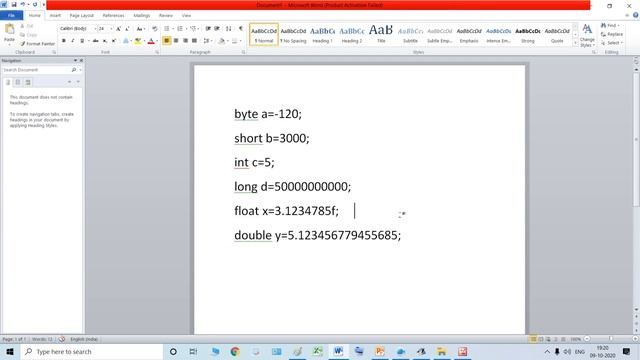Apply the No Spacing style
640x360 pixels.
pyautogui.click(x=293, y=35)
